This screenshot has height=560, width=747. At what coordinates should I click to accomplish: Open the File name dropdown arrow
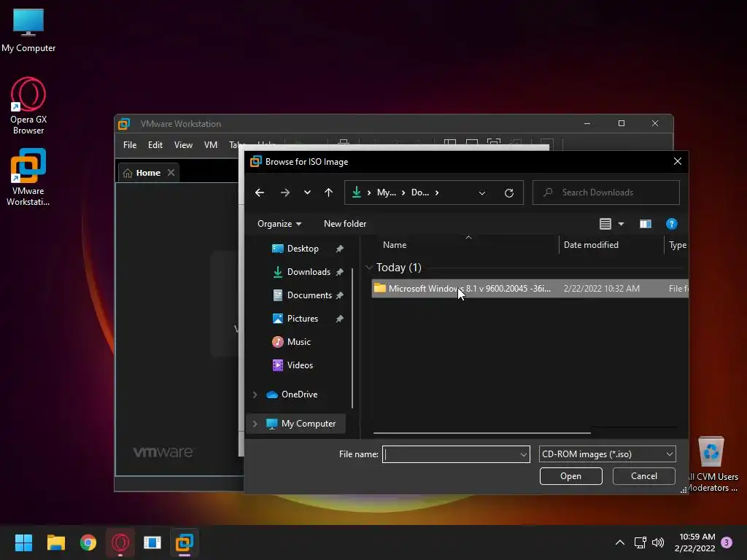(524, 455)
